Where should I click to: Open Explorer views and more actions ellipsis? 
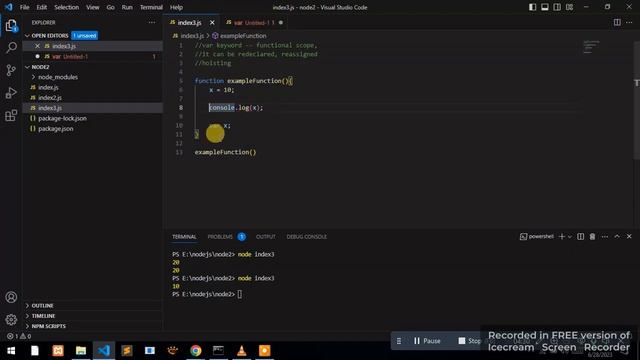152,22
